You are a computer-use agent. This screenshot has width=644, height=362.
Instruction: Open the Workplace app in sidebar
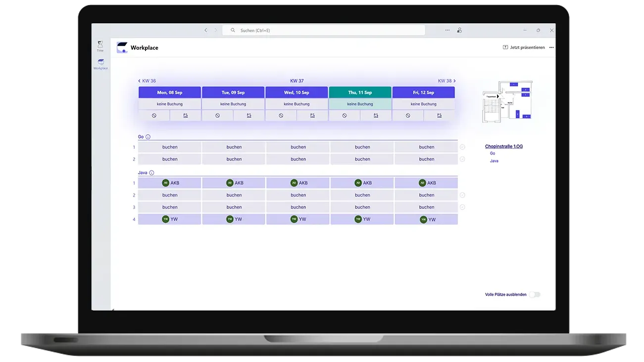pyautogui.click(x=100, y=64)
